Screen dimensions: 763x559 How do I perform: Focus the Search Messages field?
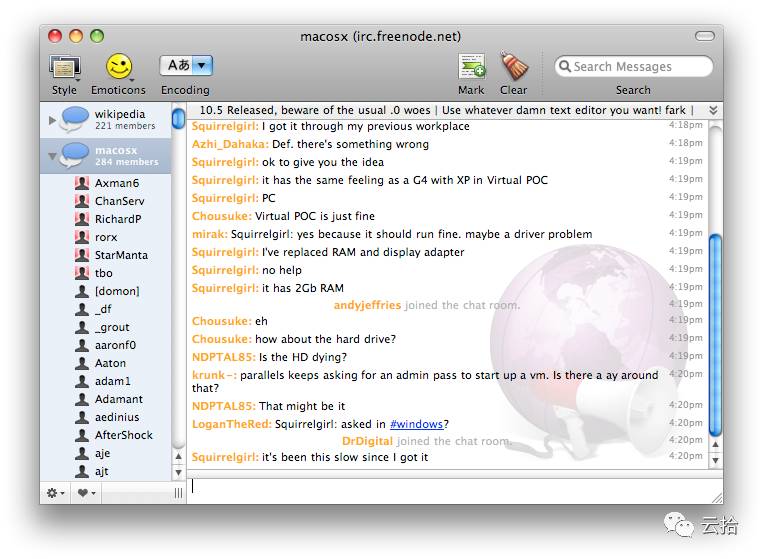click(634, 66)
